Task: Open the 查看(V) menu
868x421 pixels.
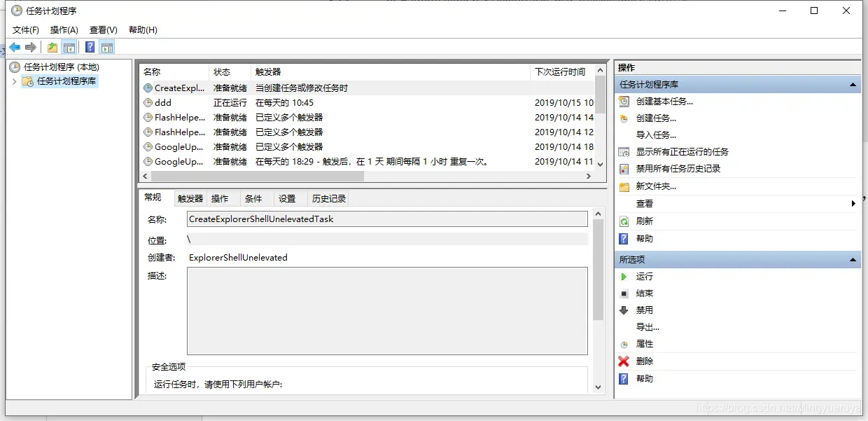Action: click(104, 30)
